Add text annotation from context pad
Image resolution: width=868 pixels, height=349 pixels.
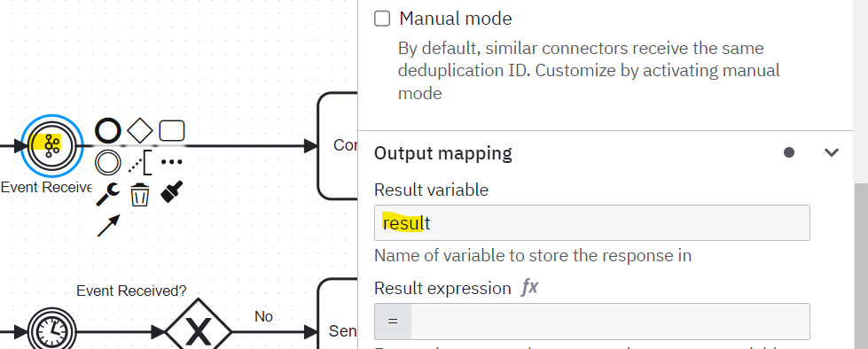[139, 163]
